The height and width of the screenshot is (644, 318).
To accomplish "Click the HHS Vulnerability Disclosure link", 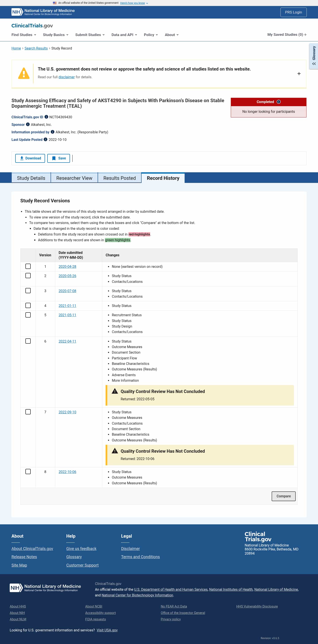I will (257, 606).
